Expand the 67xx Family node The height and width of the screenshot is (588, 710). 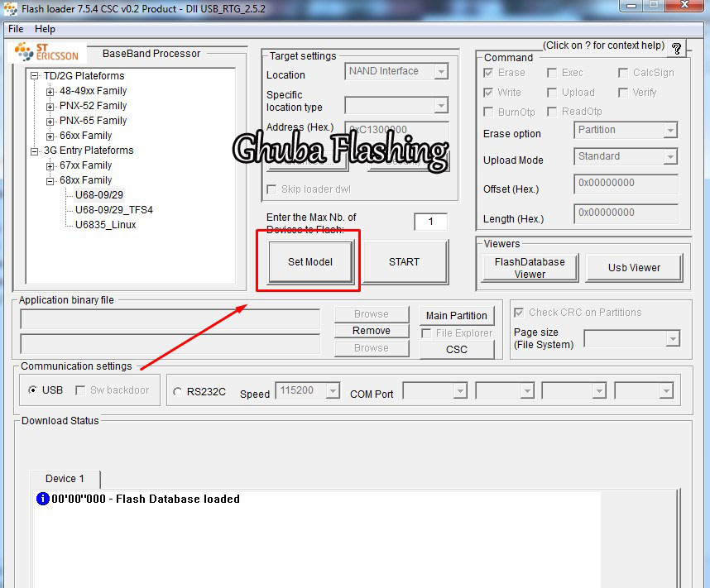[50, 166]
